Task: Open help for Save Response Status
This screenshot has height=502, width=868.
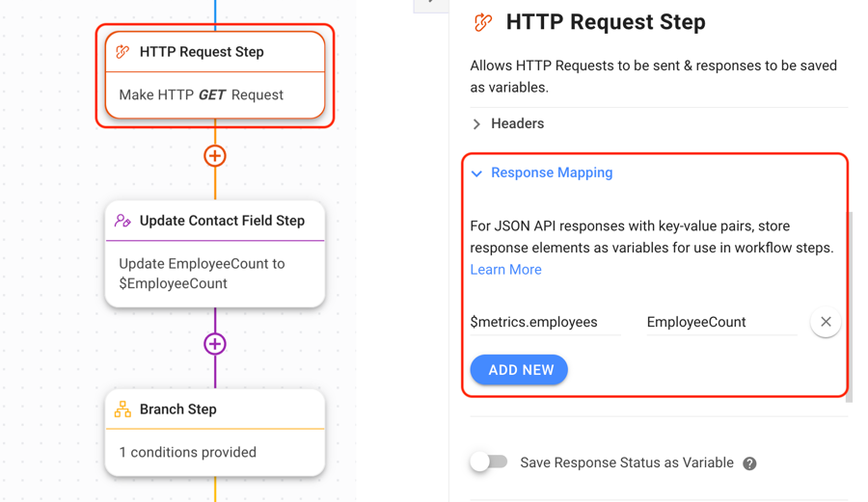Action: 749,463
